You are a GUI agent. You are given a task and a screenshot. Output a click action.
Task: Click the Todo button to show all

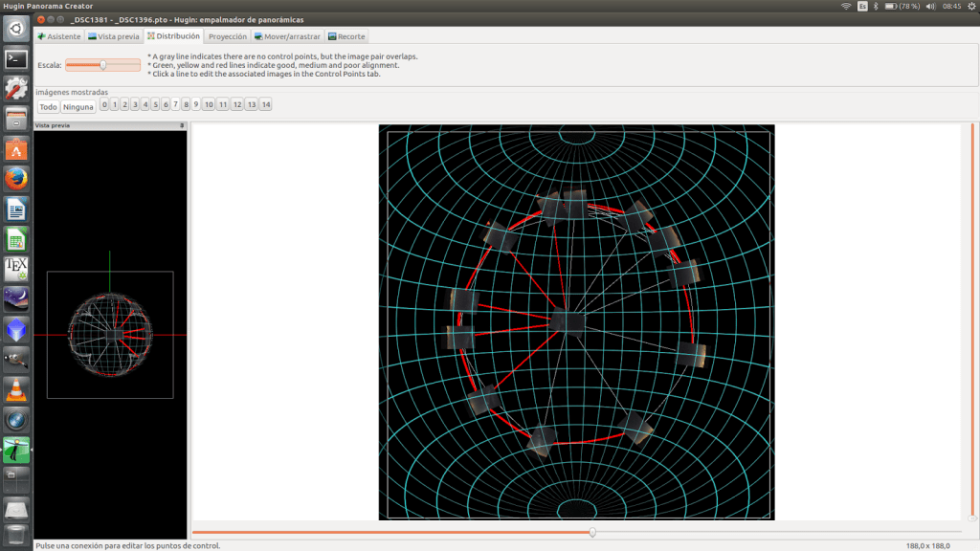click(48, 106)
